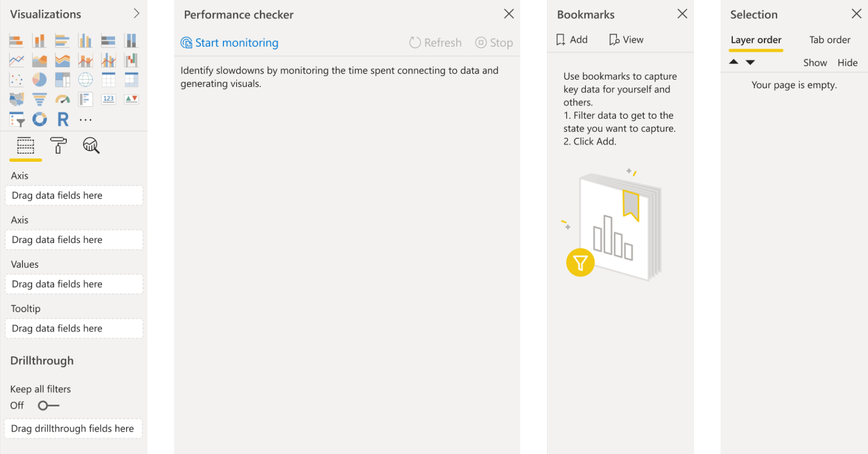868x454 pixels.
Task: Select the pie chart visualization
Action: 39,80
